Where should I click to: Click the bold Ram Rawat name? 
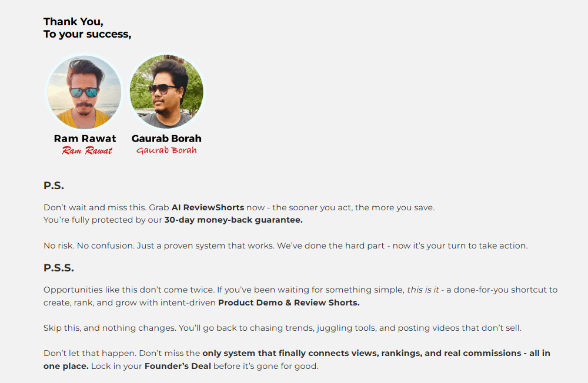pyautogui.click(x=85, y=139)
